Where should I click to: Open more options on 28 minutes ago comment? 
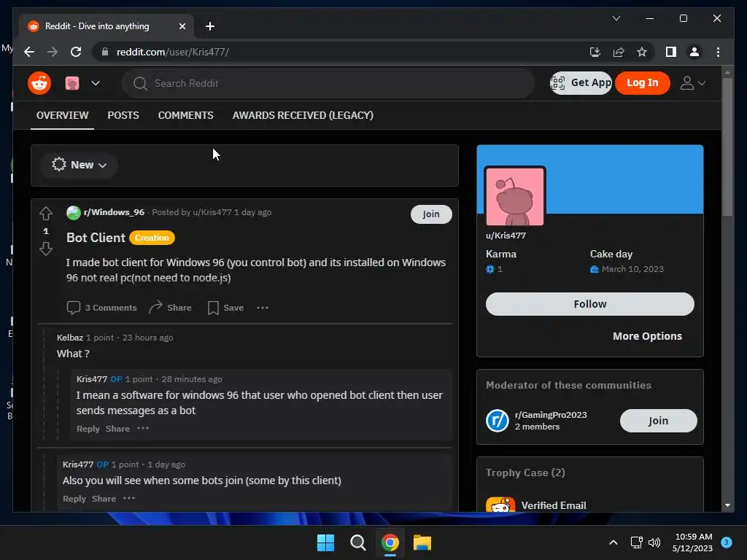coord(143,428)
